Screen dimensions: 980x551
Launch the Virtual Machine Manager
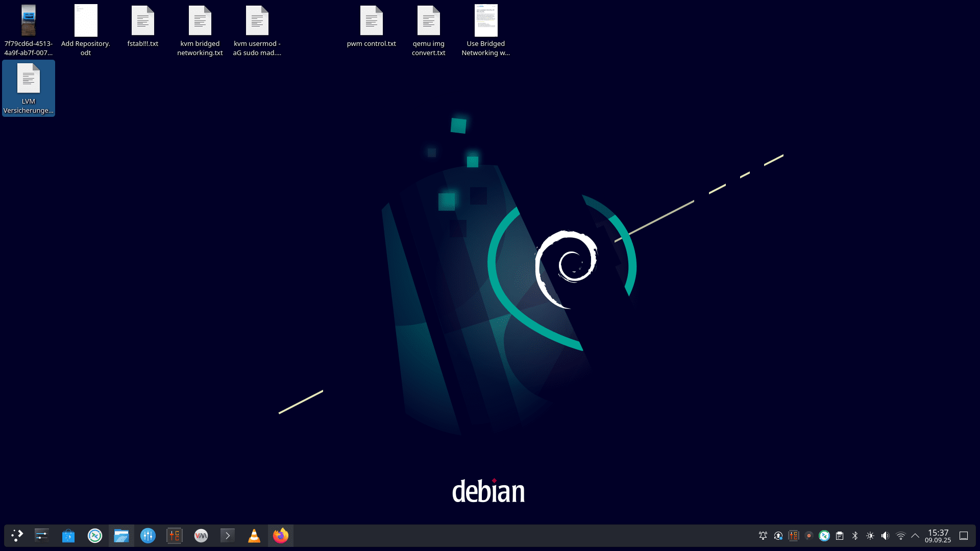[x=201, y=536]
